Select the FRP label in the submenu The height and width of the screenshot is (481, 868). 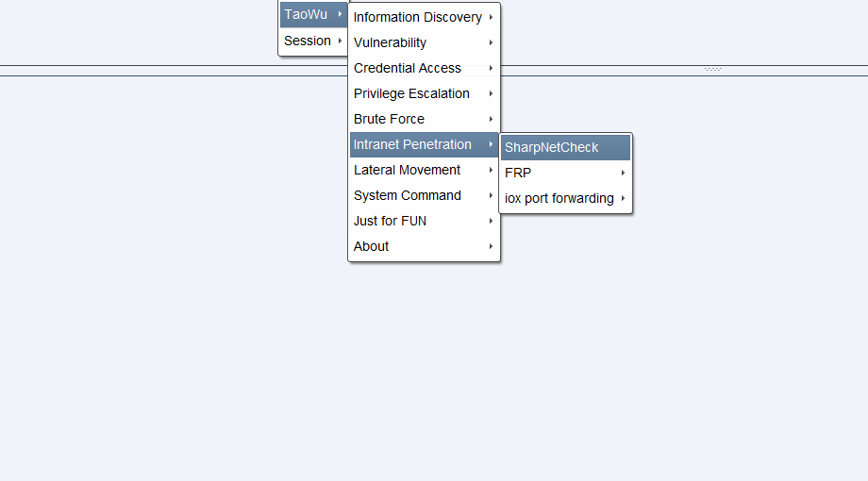tap(518, 173)
